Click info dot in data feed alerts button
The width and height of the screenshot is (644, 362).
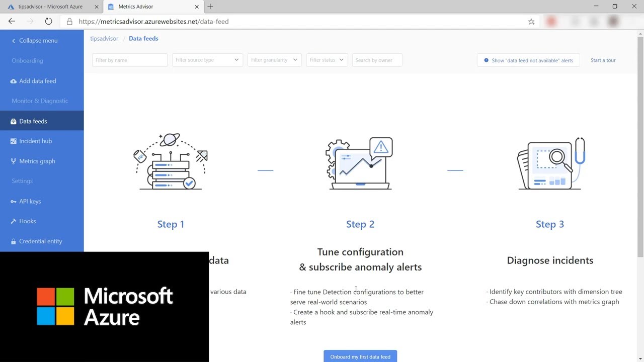pos(486,60)
